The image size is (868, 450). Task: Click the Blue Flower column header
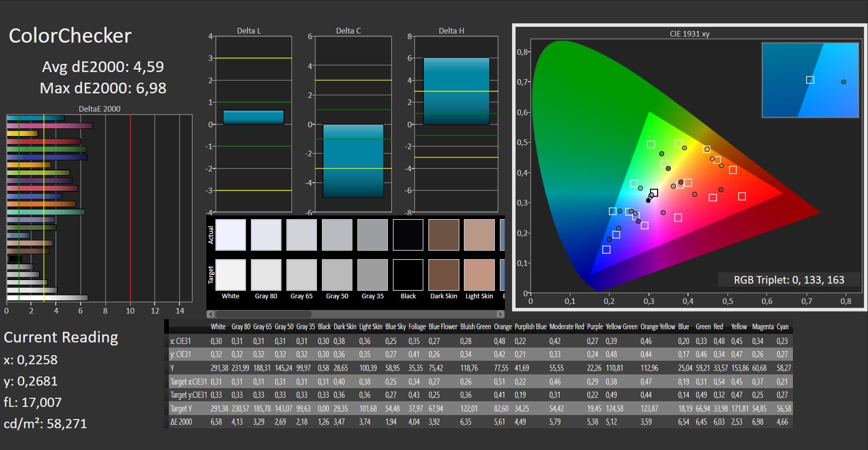pyautogui.click(x=443, y=327)
